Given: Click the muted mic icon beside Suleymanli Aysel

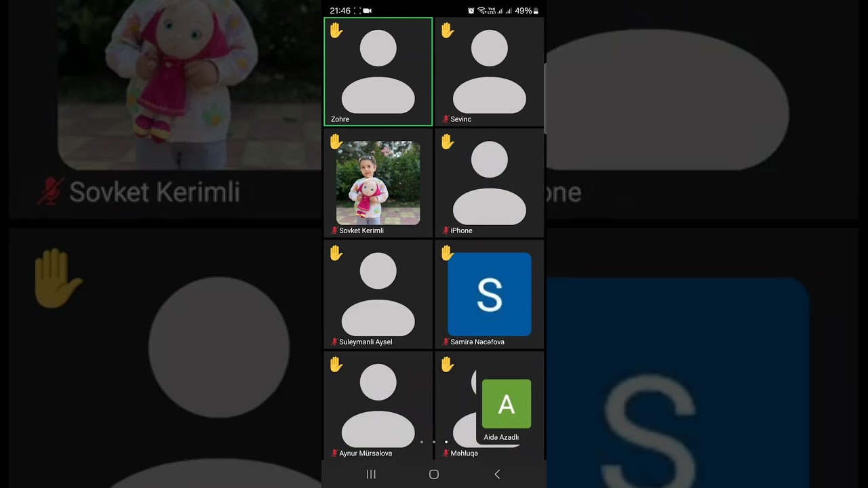Looking at the screenshot, I should tap(334, 342).
